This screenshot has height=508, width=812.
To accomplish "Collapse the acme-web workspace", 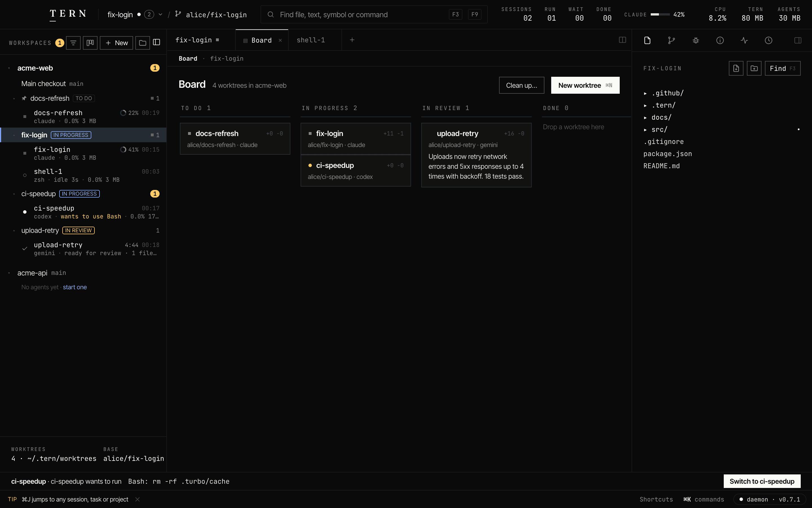I will pos(9,68).
